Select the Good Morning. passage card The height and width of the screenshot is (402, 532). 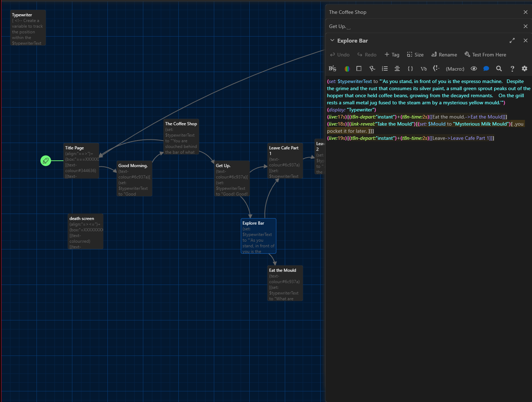[x=134, y=178]
